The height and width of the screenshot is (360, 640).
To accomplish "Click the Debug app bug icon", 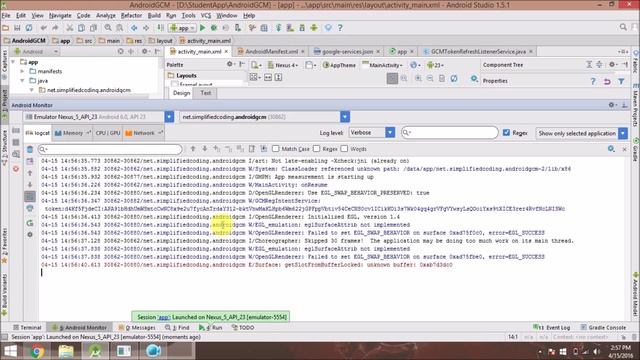I will [213, 28].
